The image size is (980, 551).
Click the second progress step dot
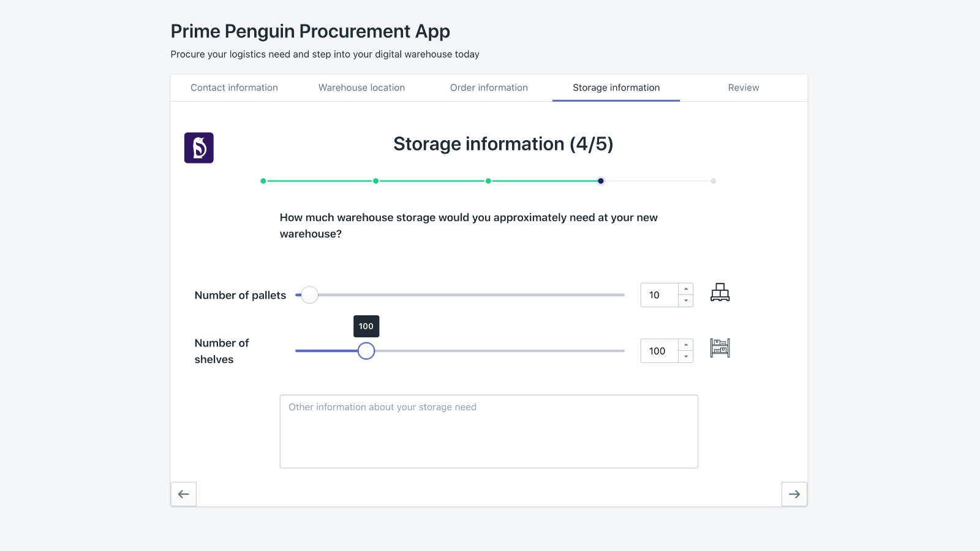point(375,181)
